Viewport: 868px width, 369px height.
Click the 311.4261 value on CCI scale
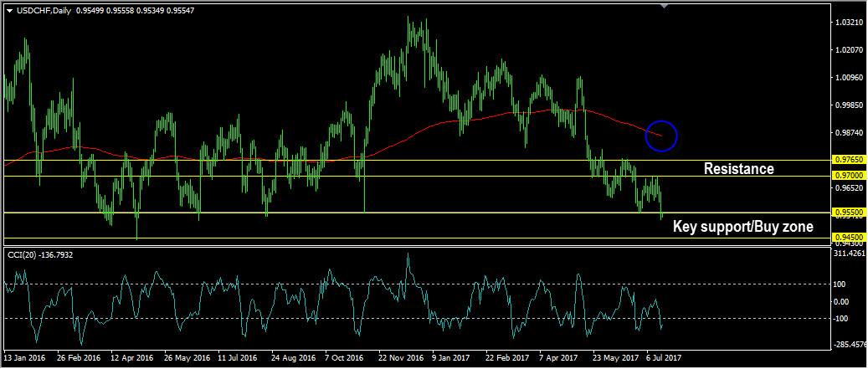[849, 254]
